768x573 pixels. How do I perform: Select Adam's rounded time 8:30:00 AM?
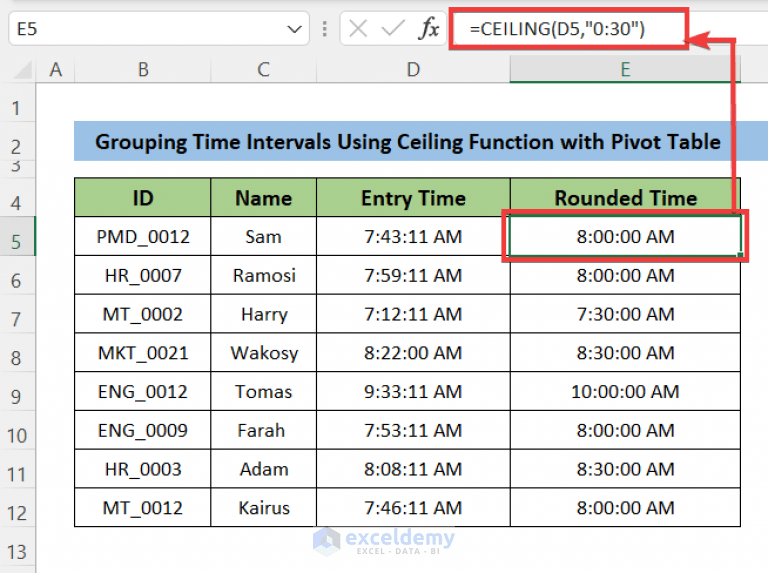pos(625,469)
